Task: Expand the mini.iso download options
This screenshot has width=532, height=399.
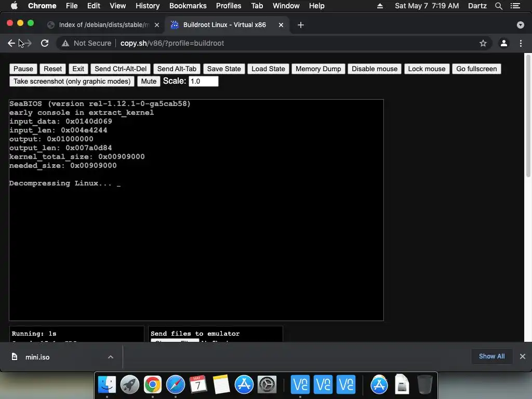Action: click(x=111, y=357)
